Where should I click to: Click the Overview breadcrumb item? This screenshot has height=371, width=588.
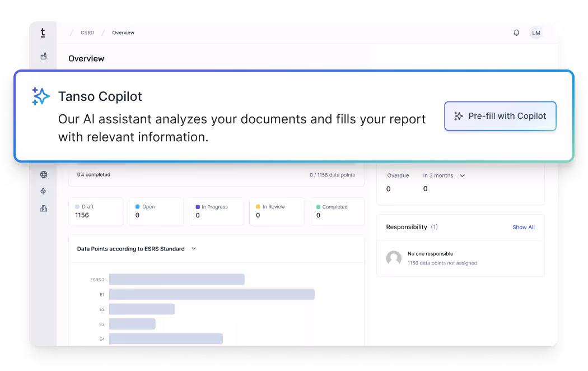[123, 33]
